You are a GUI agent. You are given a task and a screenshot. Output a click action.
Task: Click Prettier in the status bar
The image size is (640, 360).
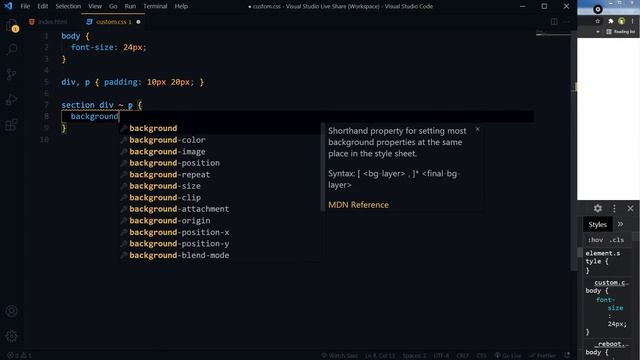(x=543, y=356)
